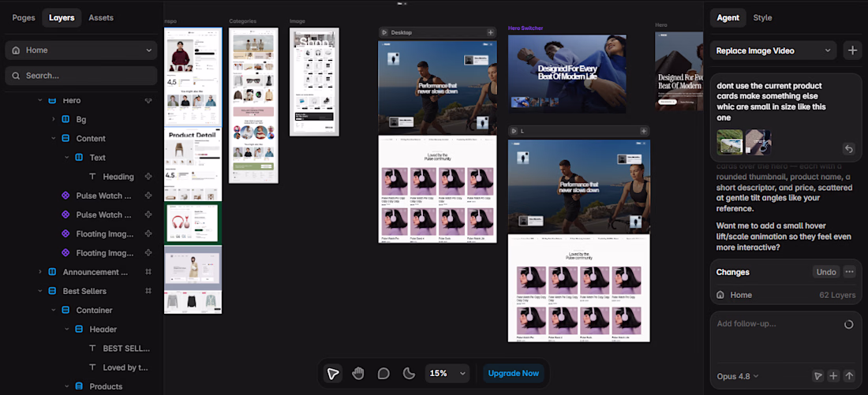Click the attach plus in follow-up box
The image size is (868, 395).
pos(834,376)
